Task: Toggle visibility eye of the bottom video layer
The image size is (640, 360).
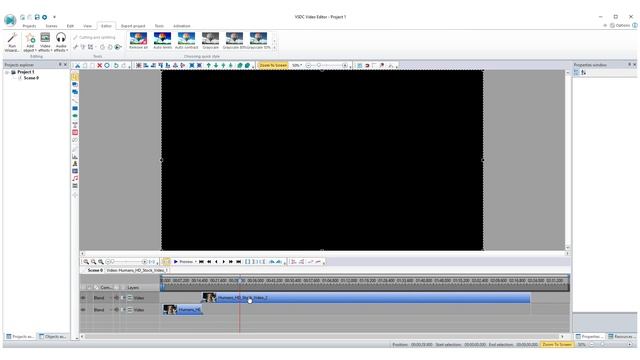Action: tap(83, 310)
